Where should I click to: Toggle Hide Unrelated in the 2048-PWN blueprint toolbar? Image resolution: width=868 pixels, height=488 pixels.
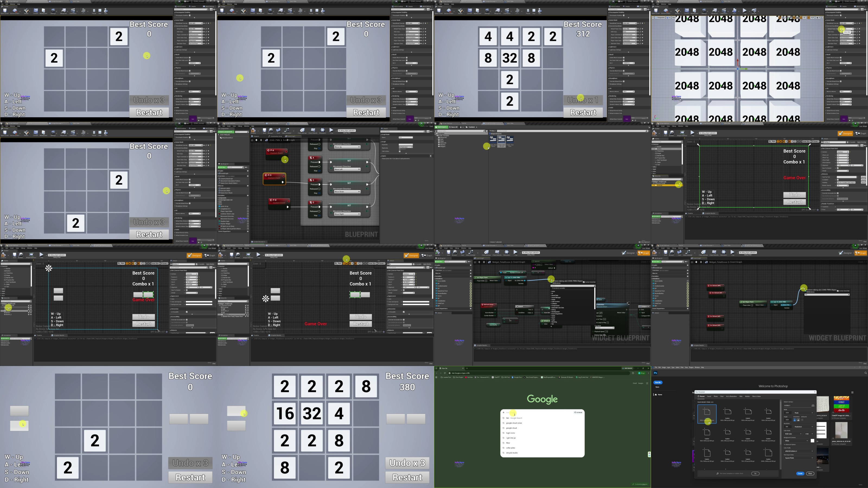click(x=287, y=131)
